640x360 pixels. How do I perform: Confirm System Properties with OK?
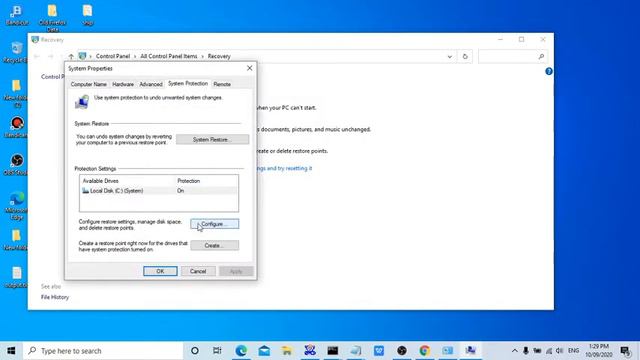click(160, 271)
